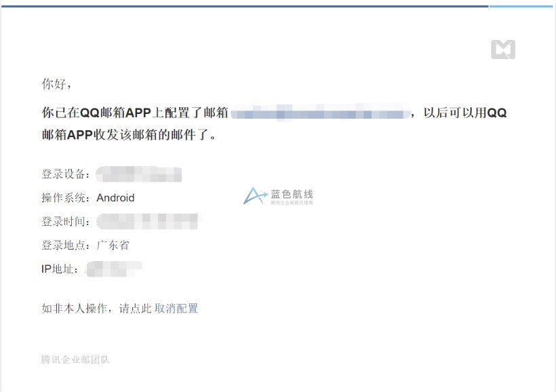Click the 蓝色航线 watermark logo
The height and width of the screenshot is (392, 556).
[279, 196]
